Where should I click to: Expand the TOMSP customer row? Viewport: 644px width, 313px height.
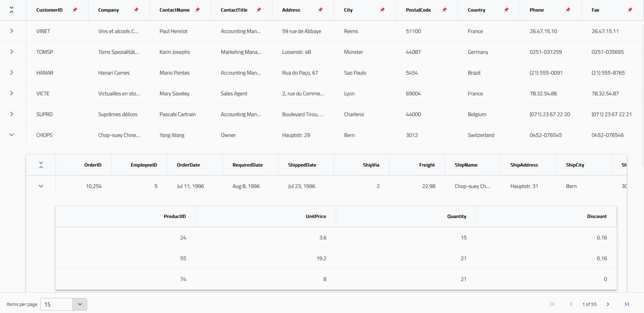12,52
